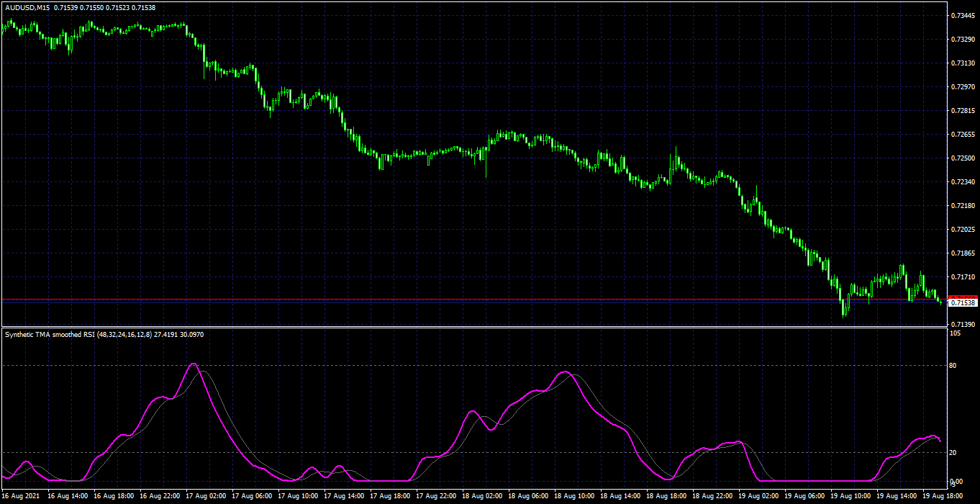Click the 0.71865 price axis label
Viewport: 980px width, 504px height.
(963, 253)
